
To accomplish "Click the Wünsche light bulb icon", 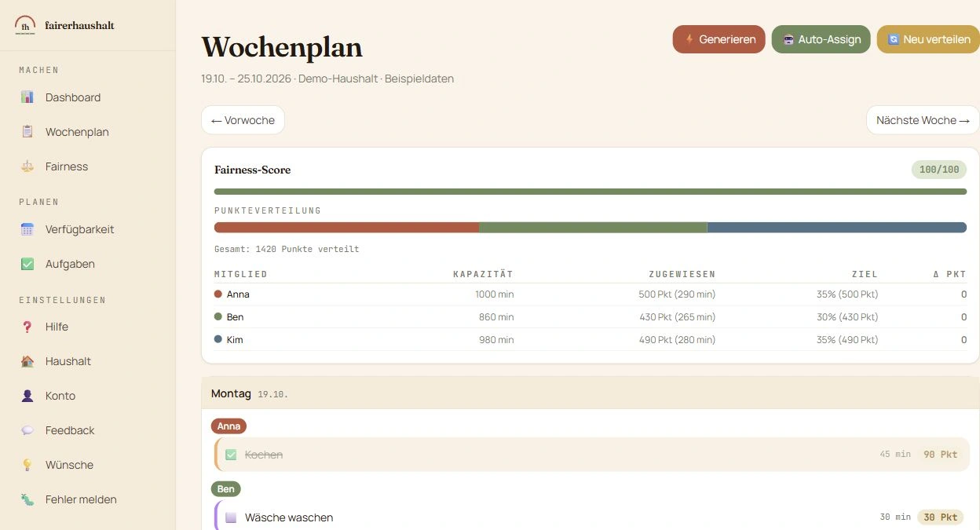I will tap(27, 465).
